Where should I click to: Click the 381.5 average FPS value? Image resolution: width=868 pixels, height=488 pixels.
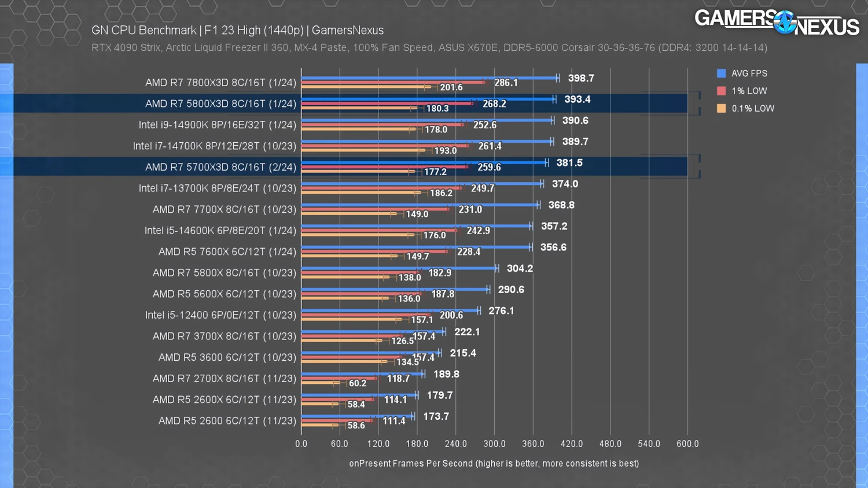pos(569,163)
